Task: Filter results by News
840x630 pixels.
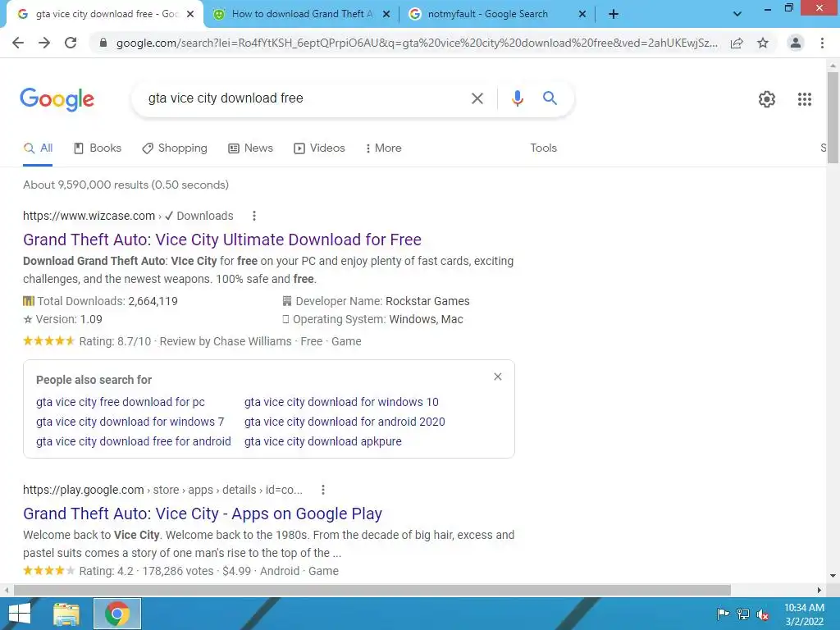Action: pyautogui.click(x=251, y=148)
